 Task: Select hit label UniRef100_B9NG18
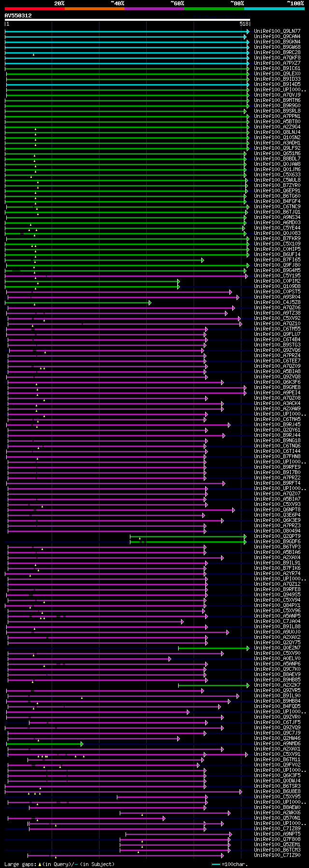pyautogui.click(x=277, y=440)
